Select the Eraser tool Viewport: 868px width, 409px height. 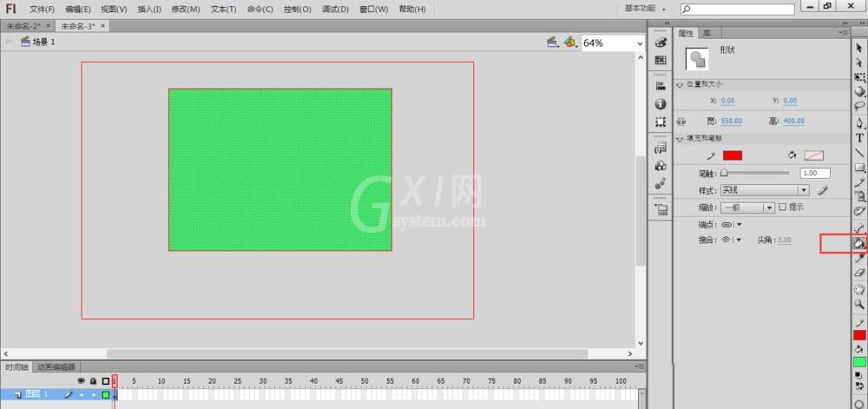coord(859,273)
